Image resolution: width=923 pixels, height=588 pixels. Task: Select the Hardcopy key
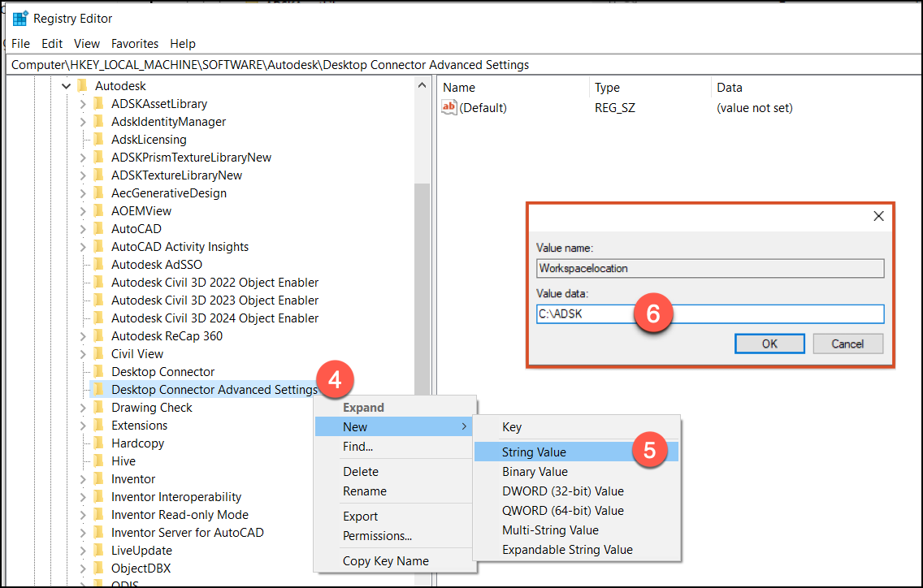[138, 443]
